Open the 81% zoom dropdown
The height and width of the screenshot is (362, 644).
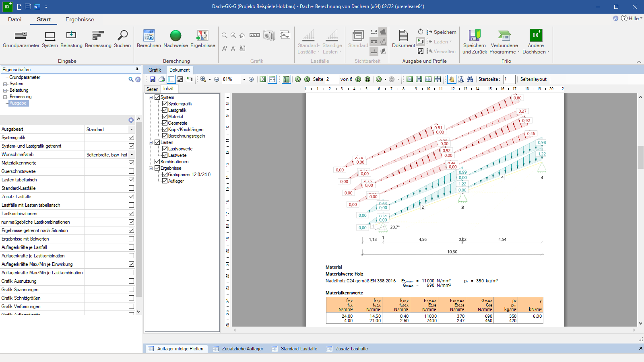click(x=244, y=80)
